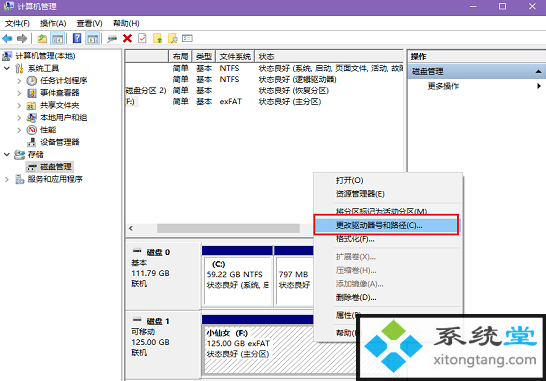The height and width of the screenshot is (381, 546).
Task: Open the 更多操作 submenu arrow
Action: tap(539, 86)
